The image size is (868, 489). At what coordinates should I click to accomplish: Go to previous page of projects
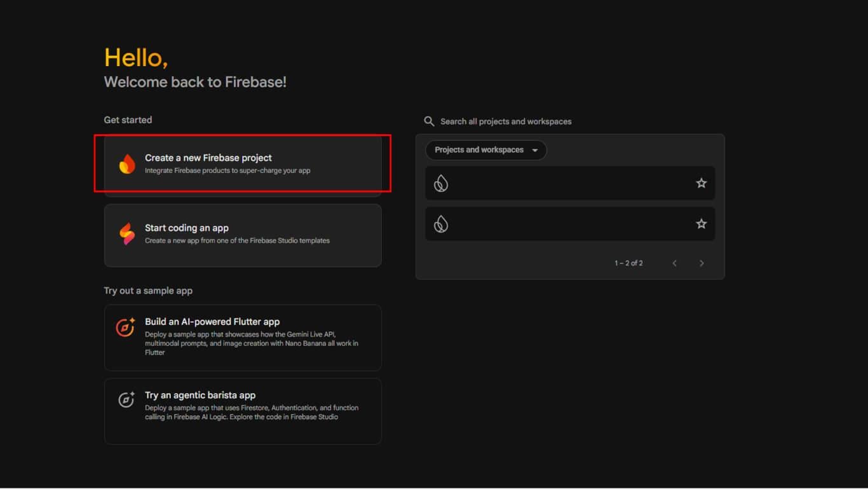tap(674, 263)
